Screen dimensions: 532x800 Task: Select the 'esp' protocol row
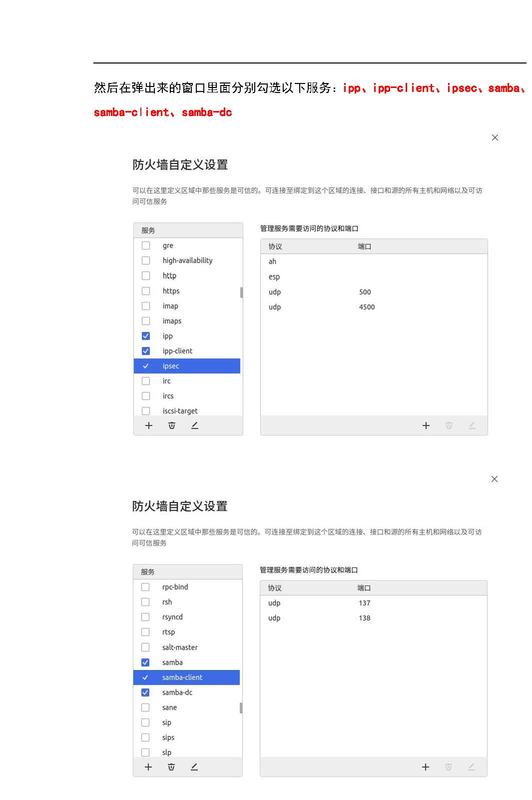coord(374,276)
